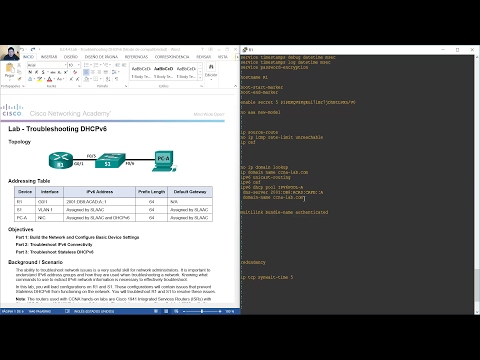Select the Format Painter brush icon
The width and height of the screenshot is (480, 360).
[x=19, y=79]
